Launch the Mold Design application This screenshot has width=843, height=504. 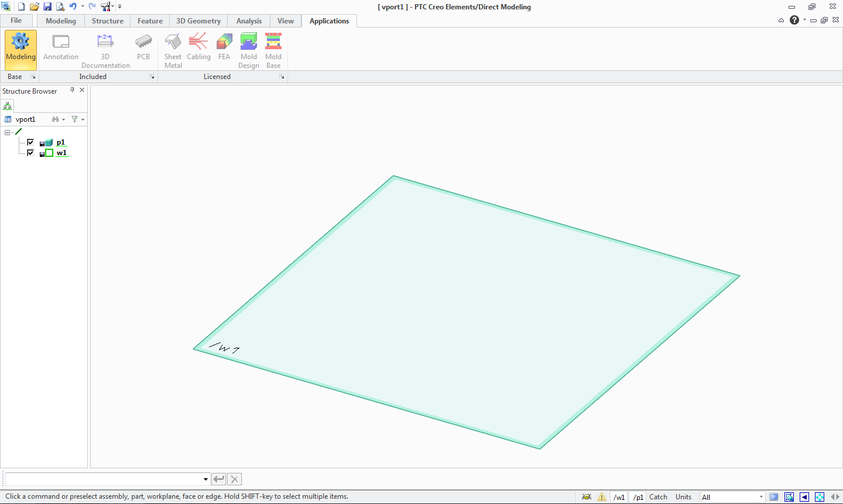(249, 51)
